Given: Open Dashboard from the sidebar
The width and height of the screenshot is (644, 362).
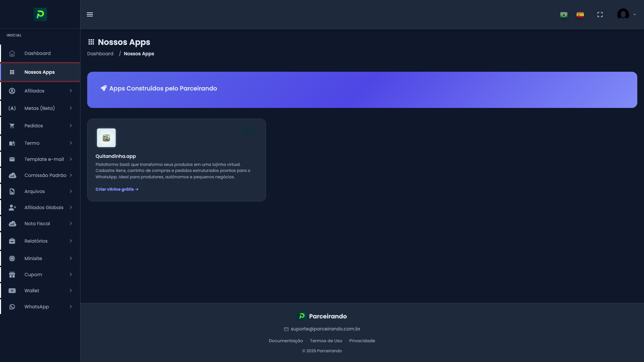Looking at the screenshot, I should 38,53.
